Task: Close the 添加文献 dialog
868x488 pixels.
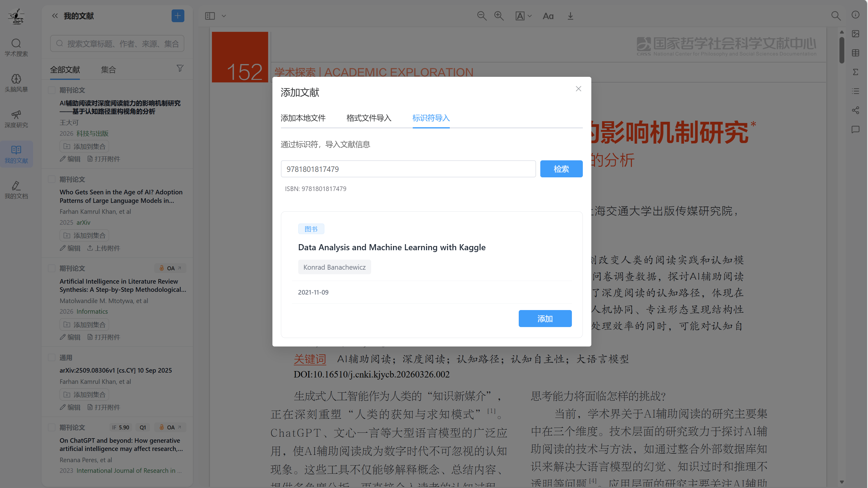Action: click(578, 89)
